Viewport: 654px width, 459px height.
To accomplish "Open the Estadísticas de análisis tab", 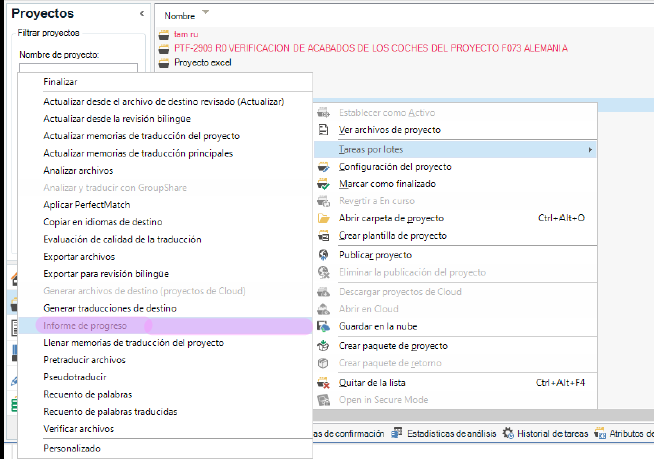I will (444, 434).
